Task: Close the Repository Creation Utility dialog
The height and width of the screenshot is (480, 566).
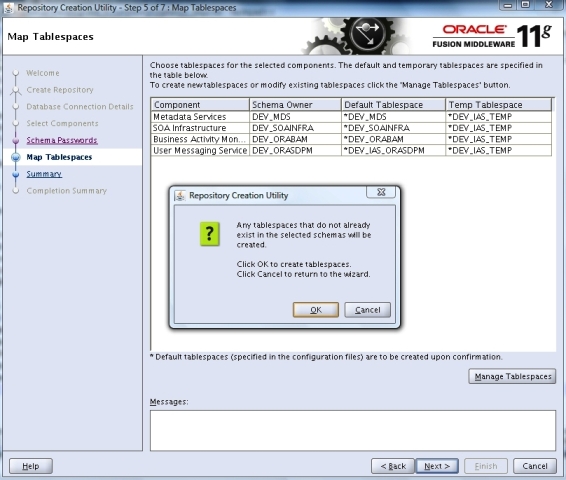Action: click(381, 192)
